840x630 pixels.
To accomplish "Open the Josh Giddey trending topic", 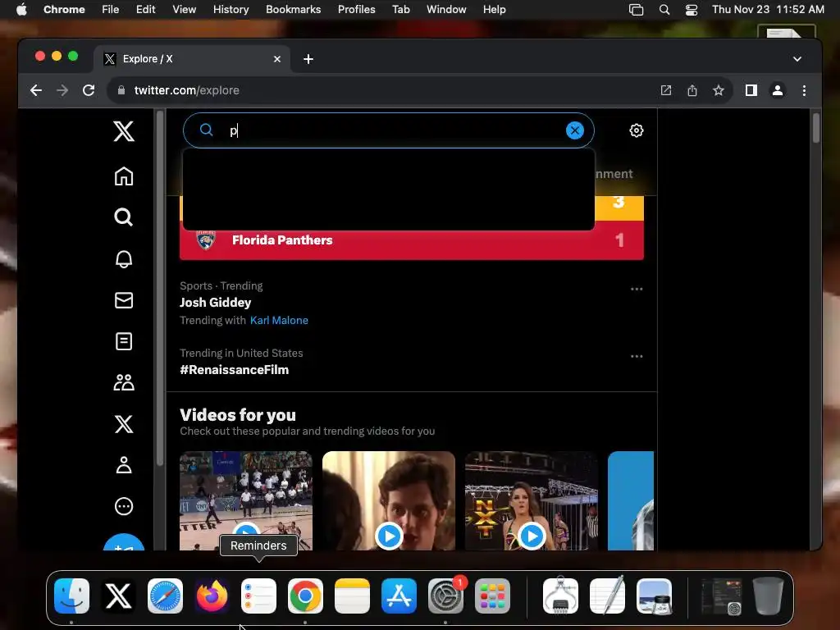I will tap(216, 303).
